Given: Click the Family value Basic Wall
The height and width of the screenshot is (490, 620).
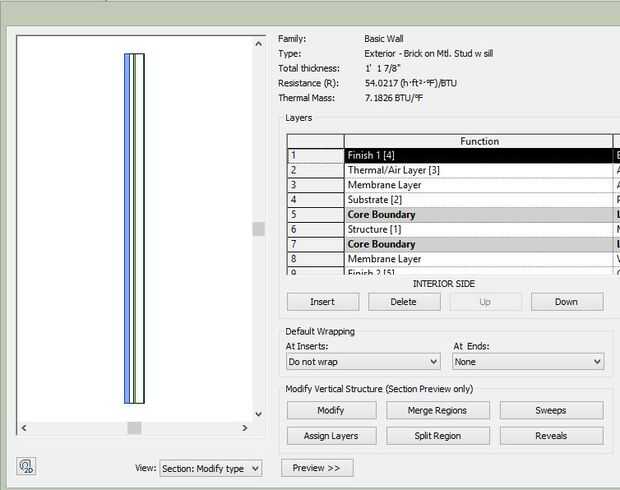Looking at the screenshot, I should [x=384, y=39].
